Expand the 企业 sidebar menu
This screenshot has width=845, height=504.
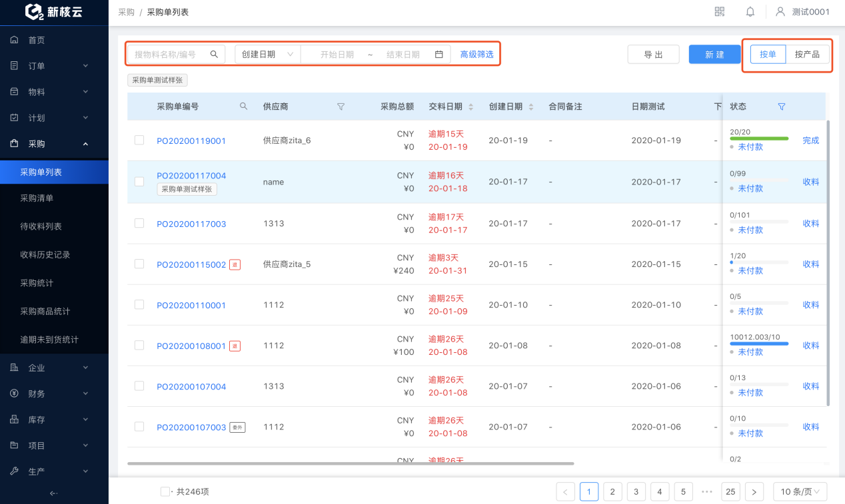click(85, 368)
